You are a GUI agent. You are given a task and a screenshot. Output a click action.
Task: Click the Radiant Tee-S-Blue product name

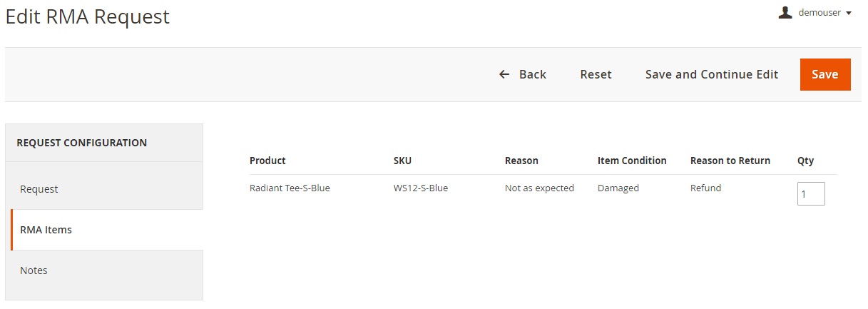pyautogui.click(x=290, y=188)
